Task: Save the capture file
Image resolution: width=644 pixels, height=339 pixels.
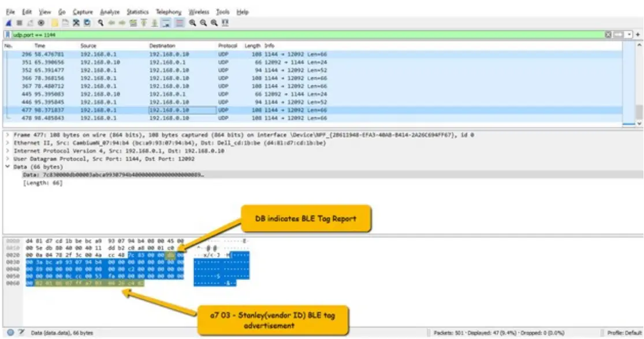Action: [65, 23]
